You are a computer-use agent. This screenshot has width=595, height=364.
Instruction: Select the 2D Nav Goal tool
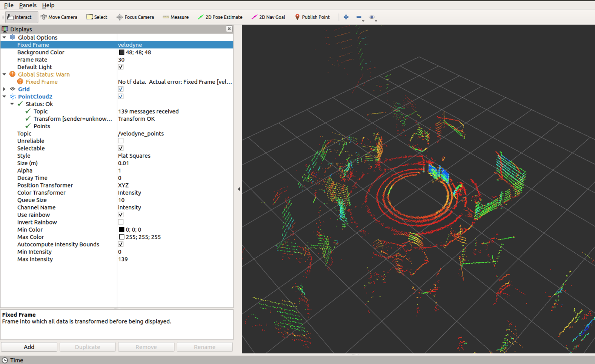click(x=268, y=17)
